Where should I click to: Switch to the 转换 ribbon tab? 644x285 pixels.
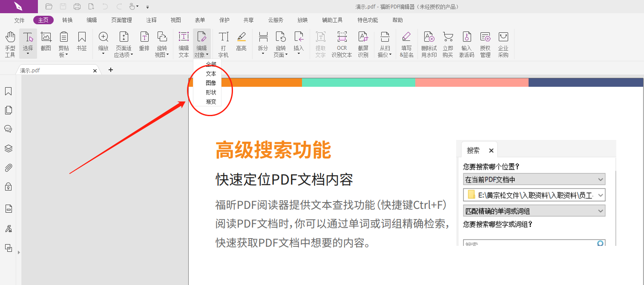67,20
